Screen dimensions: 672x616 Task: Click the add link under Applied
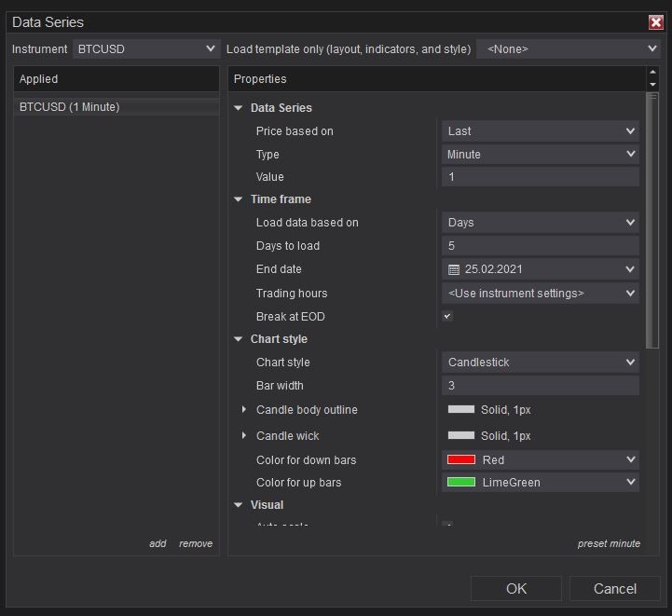(158, 543)
